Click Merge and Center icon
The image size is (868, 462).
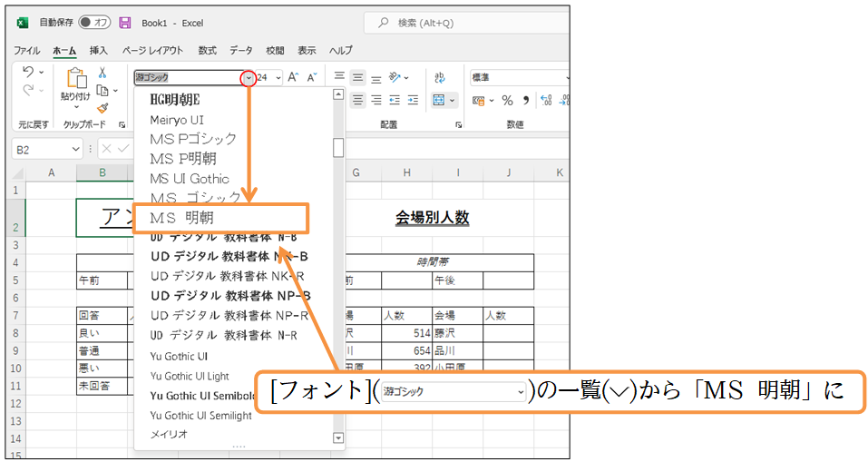click(439, 100)
